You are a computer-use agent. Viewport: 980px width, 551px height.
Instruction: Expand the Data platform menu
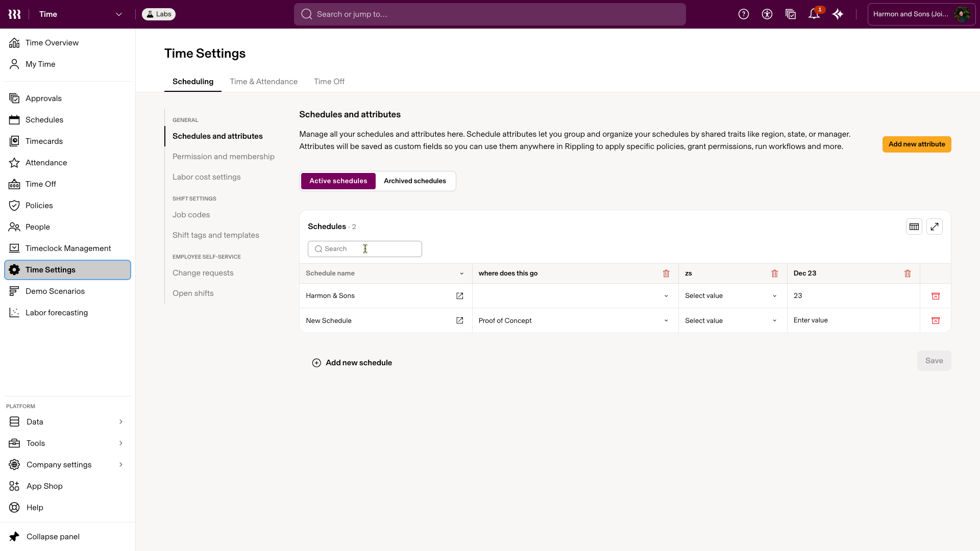pyautogui.click(x=67, y=422)
